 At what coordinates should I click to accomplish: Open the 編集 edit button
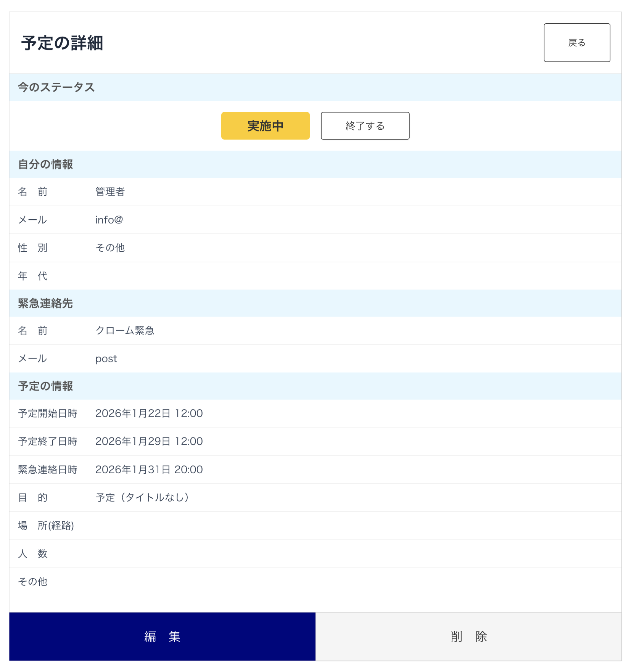[x=162, y=636]
